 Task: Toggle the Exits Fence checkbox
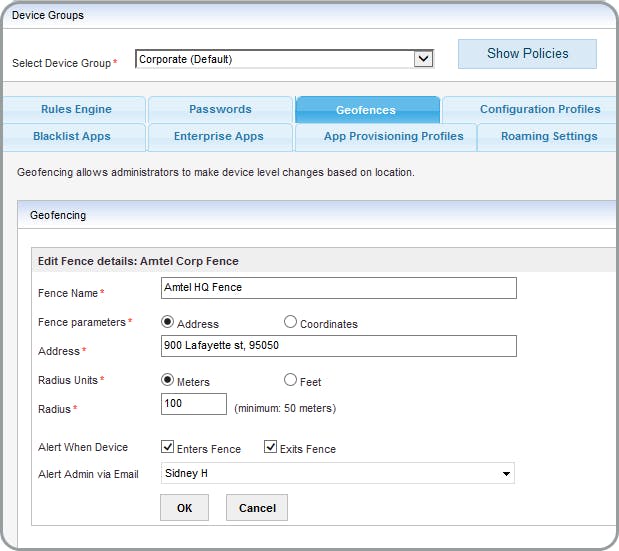click(x=270, y=448)
